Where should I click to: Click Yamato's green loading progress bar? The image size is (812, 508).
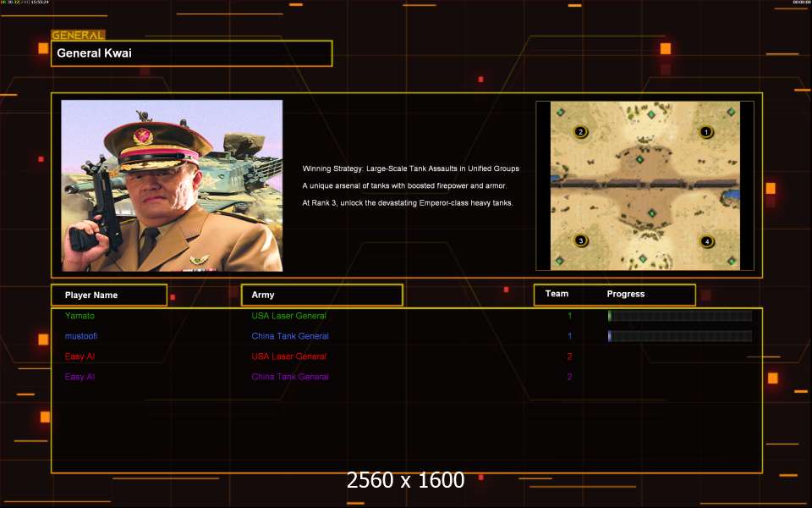coord(680,316)
